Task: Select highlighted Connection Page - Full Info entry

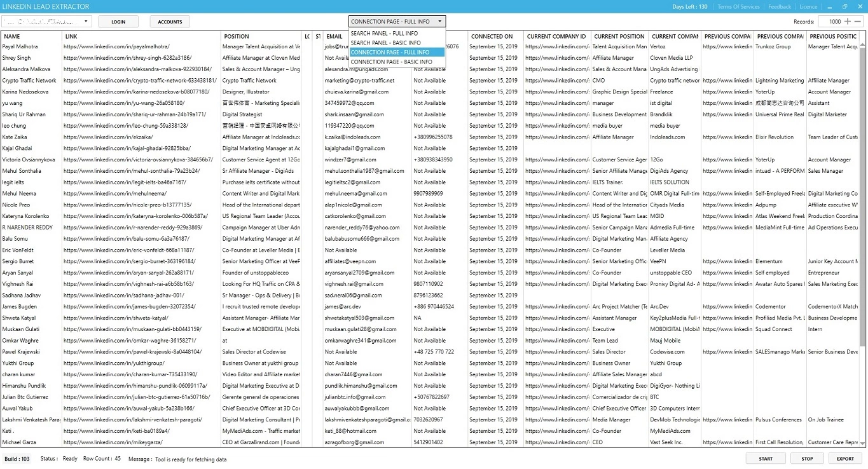Action: 390,52
